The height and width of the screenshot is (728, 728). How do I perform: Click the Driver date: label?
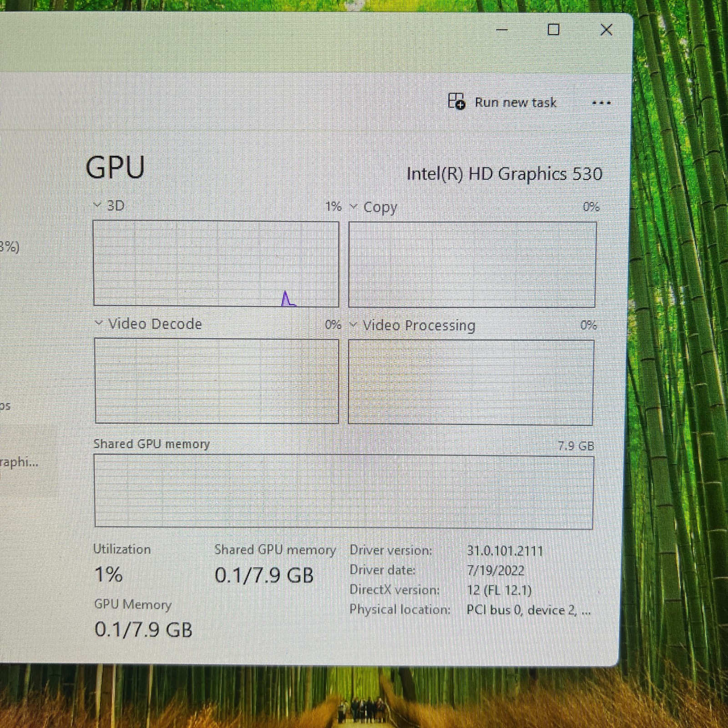(x=383, y=570)
